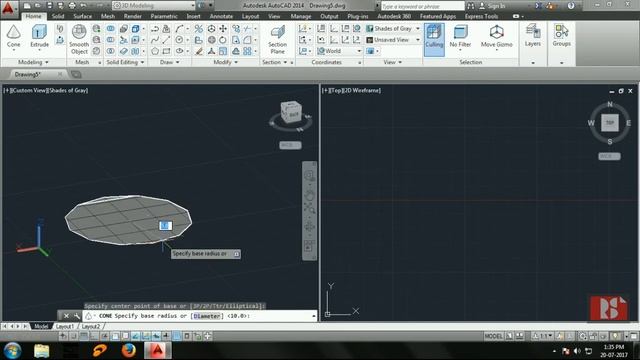Viewport: 640px width, 360px height.
Task: Close the command line with the X button
Action: 66,316
